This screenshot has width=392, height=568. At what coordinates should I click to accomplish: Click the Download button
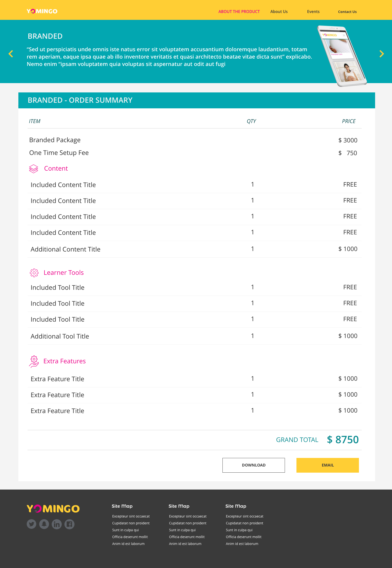[x=254, y=465]
